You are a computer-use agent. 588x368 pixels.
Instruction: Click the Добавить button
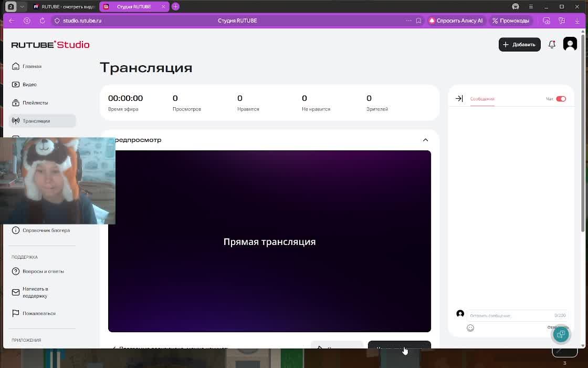click(x=519, y=44)
